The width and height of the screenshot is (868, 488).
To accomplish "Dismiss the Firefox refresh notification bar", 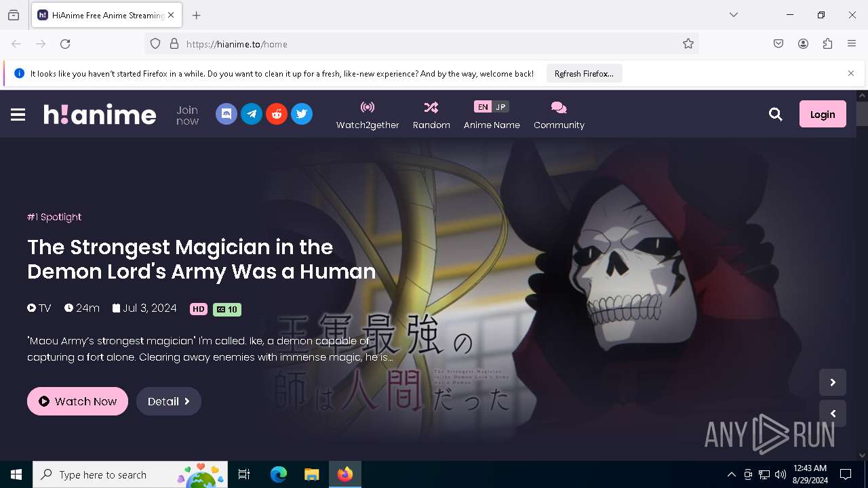I will 851,73.
